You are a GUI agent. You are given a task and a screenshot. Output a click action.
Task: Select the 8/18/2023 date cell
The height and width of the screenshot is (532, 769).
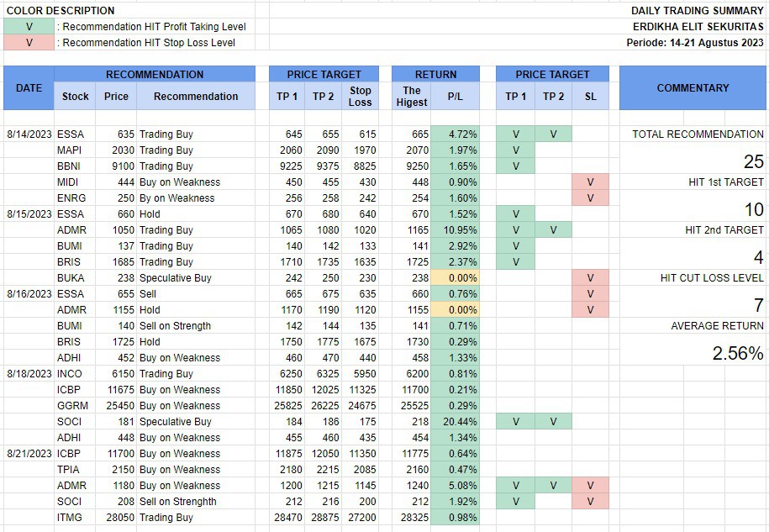coord(29,373)
